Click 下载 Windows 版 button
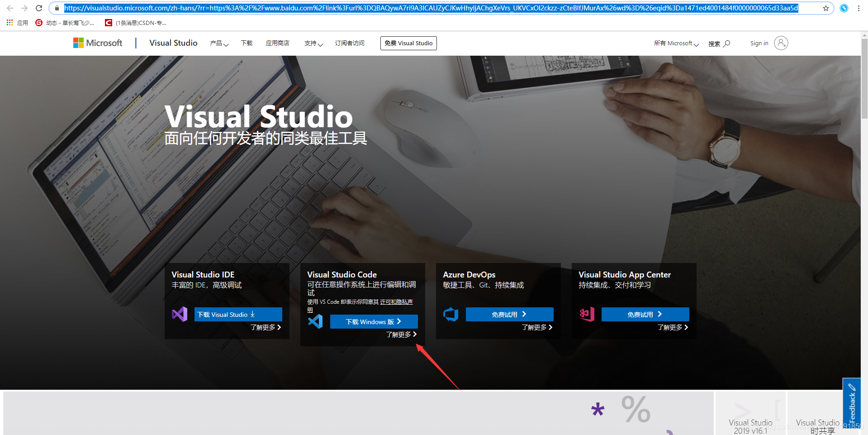 374,321
